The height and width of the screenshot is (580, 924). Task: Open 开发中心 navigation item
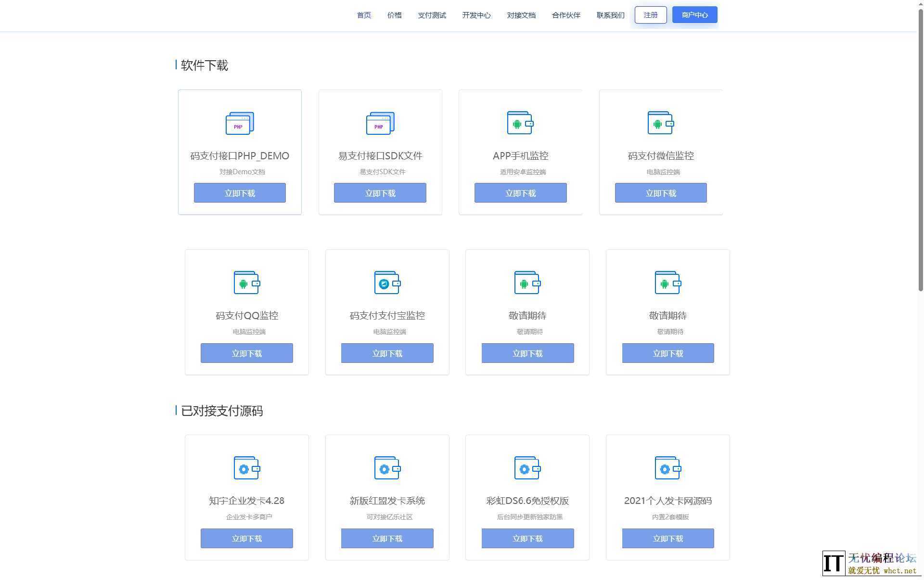(476, 15)
